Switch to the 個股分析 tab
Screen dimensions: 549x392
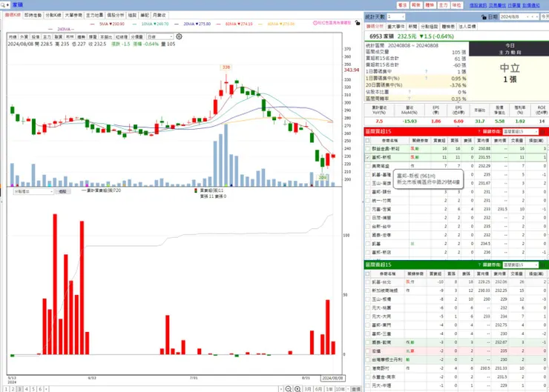[115, 15]
